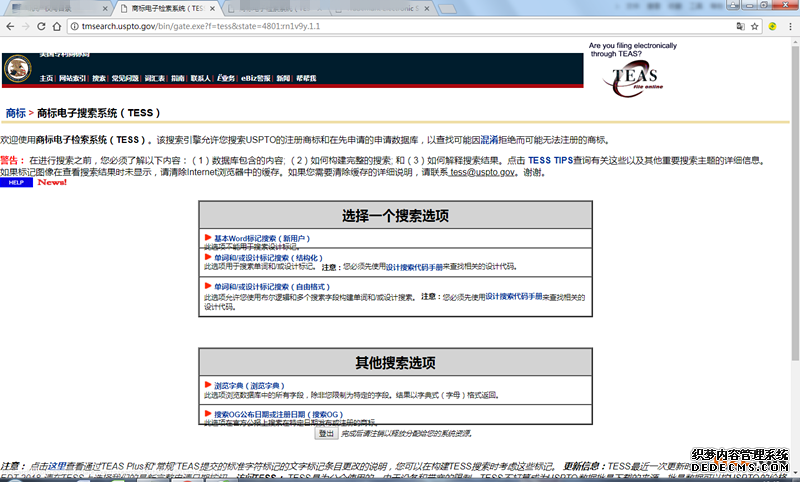Viewport: 800px width, 482px height.
Task: Click the 商标 breadcrumb link
Action: (x=16, y=113)
